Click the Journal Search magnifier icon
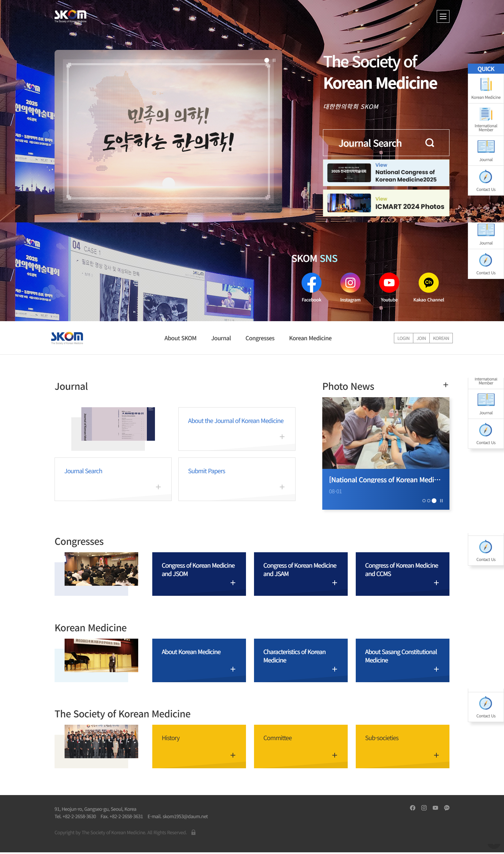 coord(429,143)
